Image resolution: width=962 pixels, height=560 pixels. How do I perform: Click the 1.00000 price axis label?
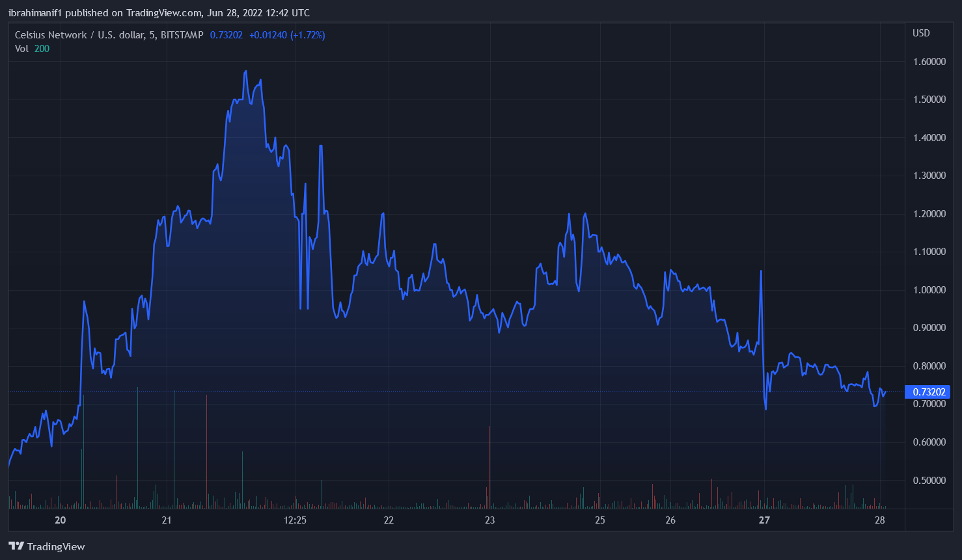929,290
